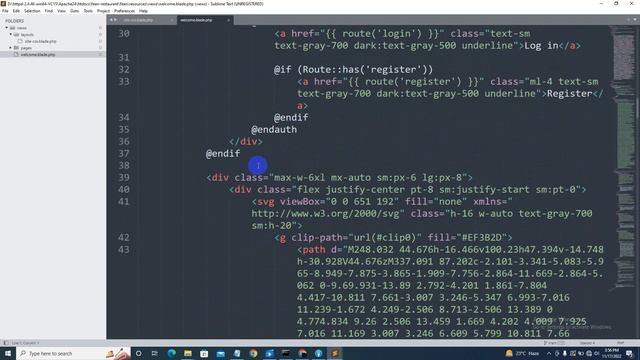Open the Windows Start menu

[7, 353]
